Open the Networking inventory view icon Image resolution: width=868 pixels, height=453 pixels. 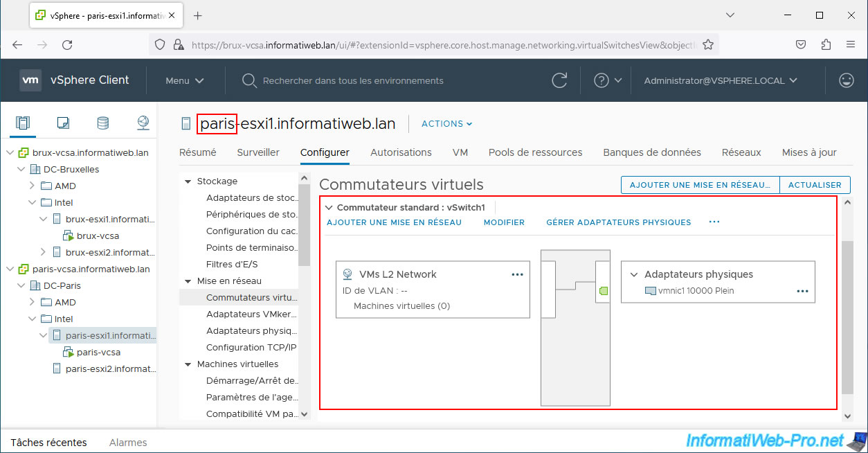[143, 123]
